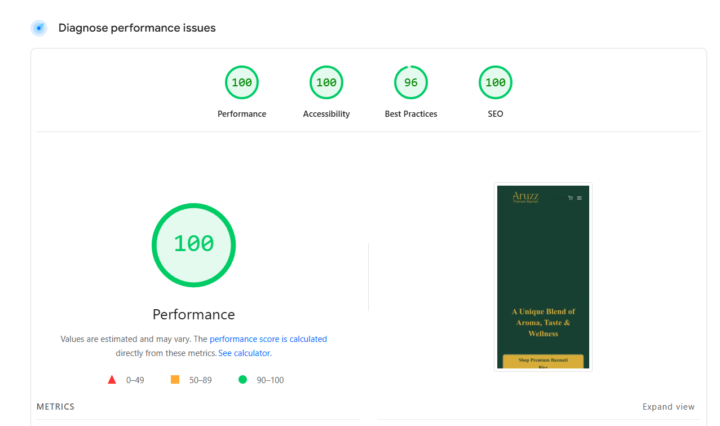Click the Best Practices 96 gauge
Image resolution: width=720 pixels, height=426 pixels.
point(411,82)
